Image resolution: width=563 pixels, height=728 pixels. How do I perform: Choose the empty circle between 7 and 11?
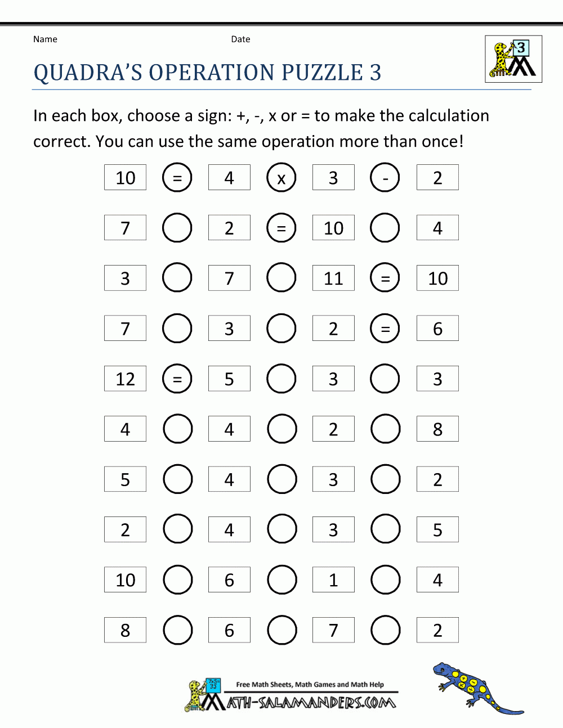[x=281, y=278]
